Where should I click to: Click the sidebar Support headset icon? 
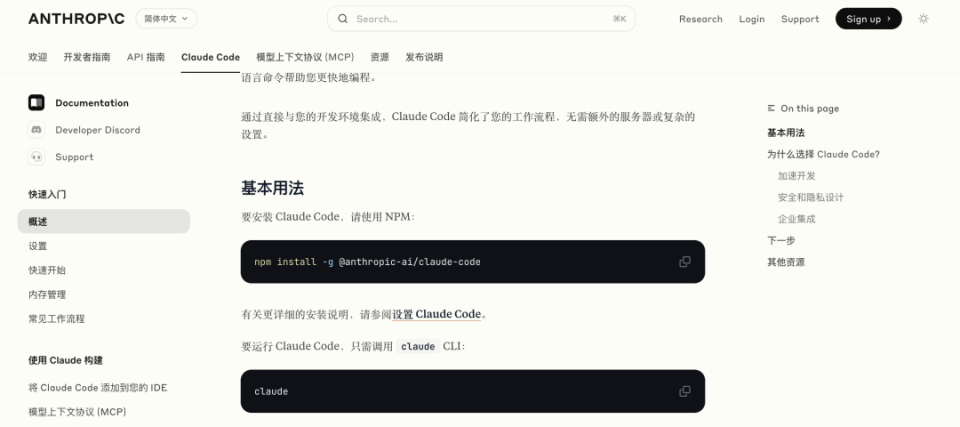(36, 156)
